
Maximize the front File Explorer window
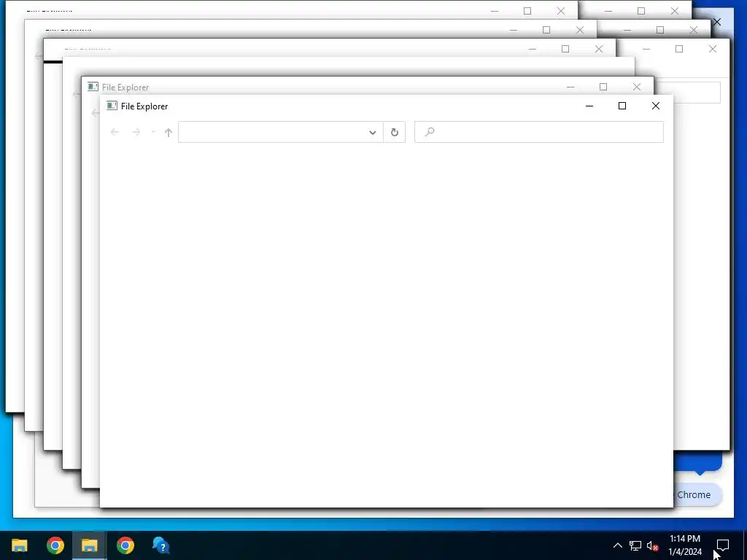tap(622, 106)
